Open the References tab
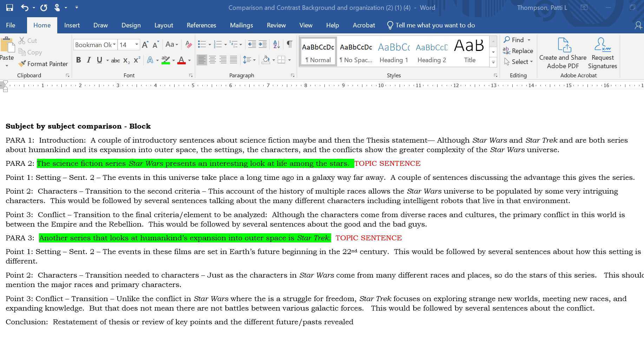Screen dimensions: 644x338 pyautogui.click(x=201, y=25)
